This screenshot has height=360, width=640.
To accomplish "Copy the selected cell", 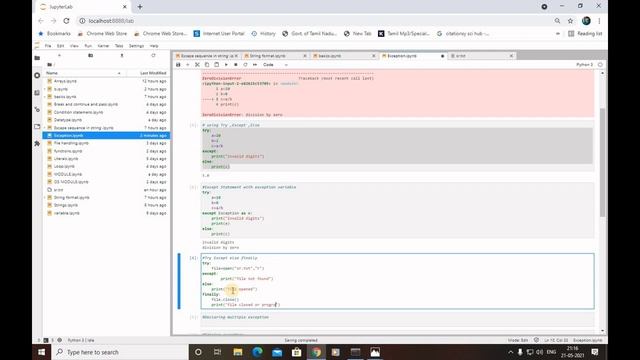I will 207,65.
